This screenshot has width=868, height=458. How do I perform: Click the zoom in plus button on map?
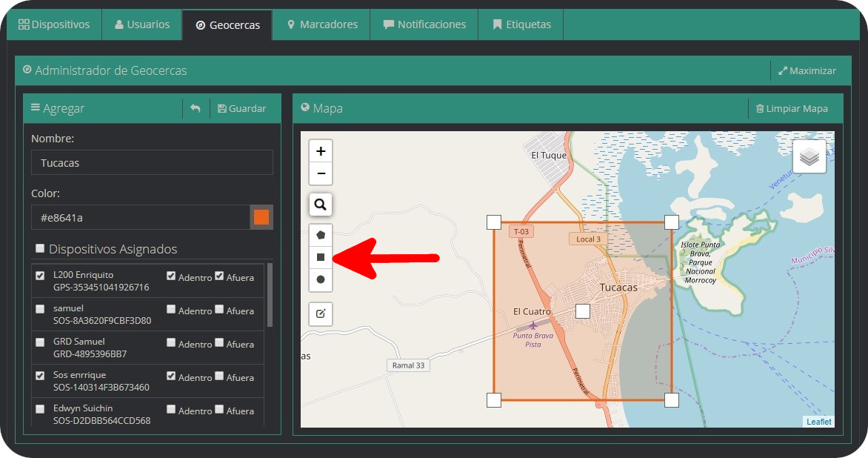tap(321, 151)
